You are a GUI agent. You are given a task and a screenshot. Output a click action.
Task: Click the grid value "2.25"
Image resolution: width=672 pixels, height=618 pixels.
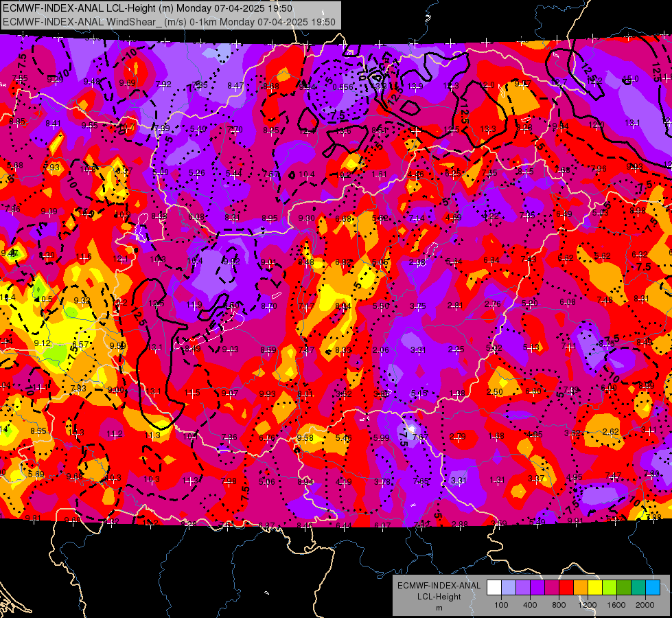[456, 349]
